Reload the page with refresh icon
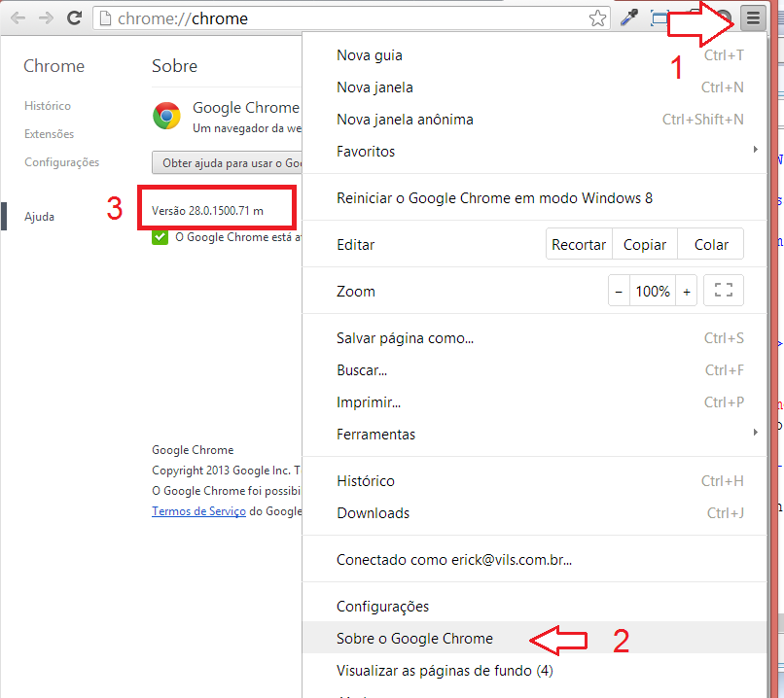The width and height of the screenshot is (784, 698). [75, 18]
